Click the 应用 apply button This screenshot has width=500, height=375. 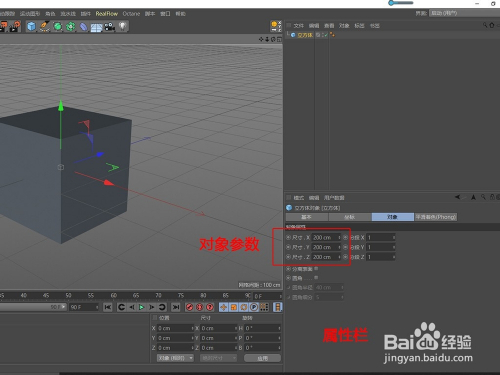tap(262, 358)
